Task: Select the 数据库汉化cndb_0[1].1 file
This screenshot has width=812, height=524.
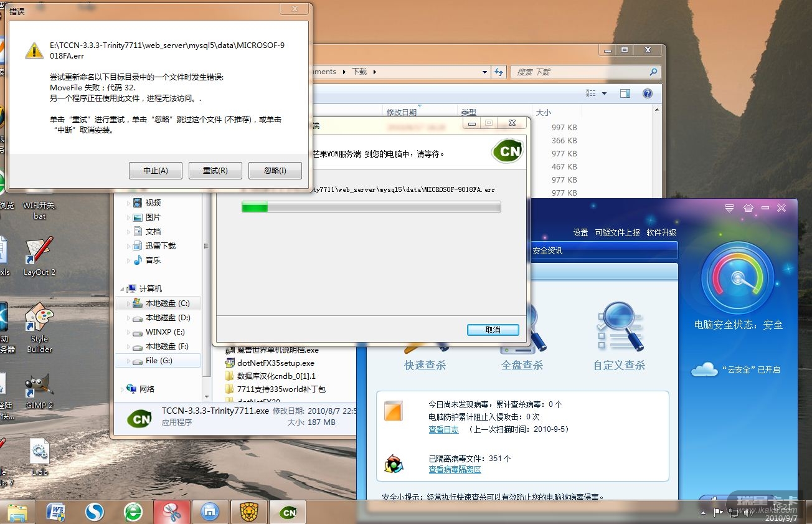Action: pos(270,376)
